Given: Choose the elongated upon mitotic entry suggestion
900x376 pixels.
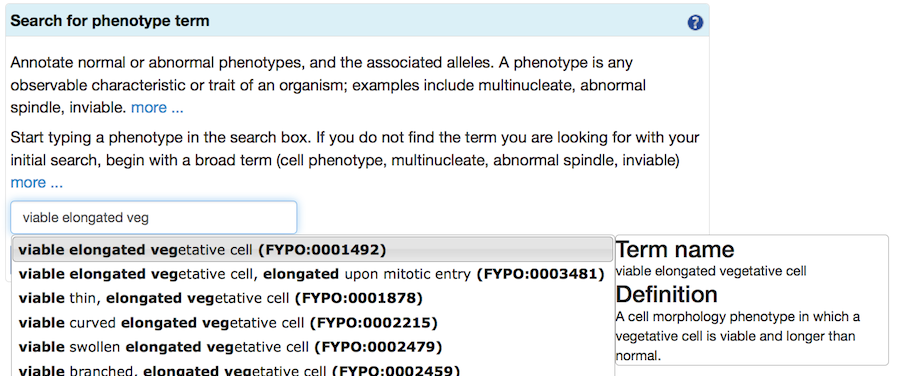Looking at the screenshot, I should [313, 274].
